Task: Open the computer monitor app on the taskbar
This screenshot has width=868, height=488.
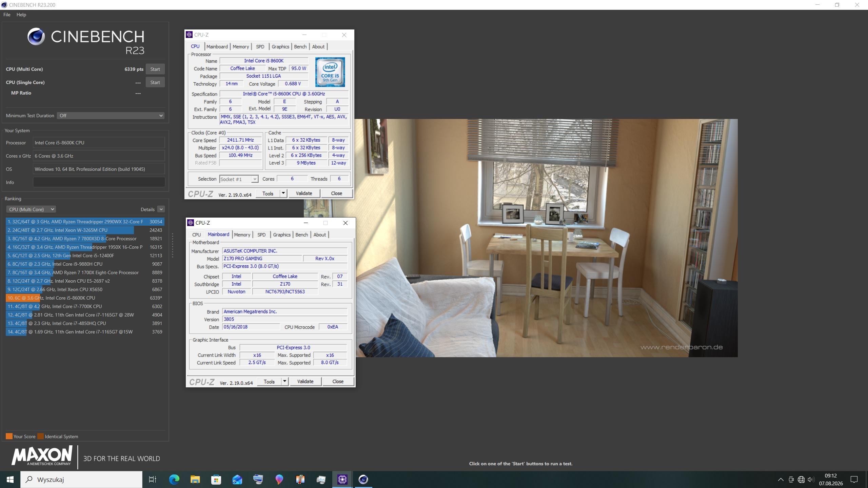Action: pos(258,480)
